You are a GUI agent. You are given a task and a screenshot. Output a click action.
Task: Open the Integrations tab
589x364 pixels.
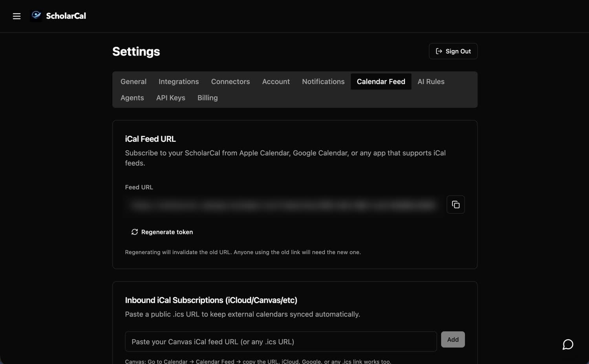coord(179,82)
